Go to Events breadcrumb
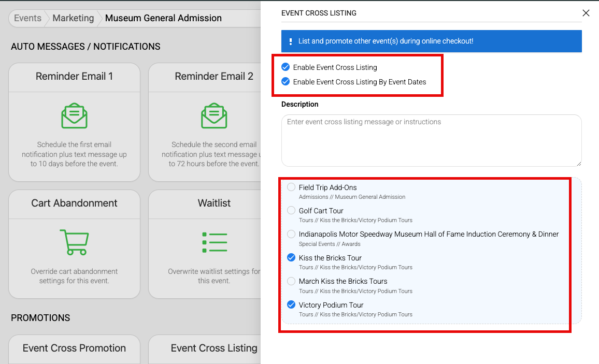The image size is (599, 364). tap(27, 18)
